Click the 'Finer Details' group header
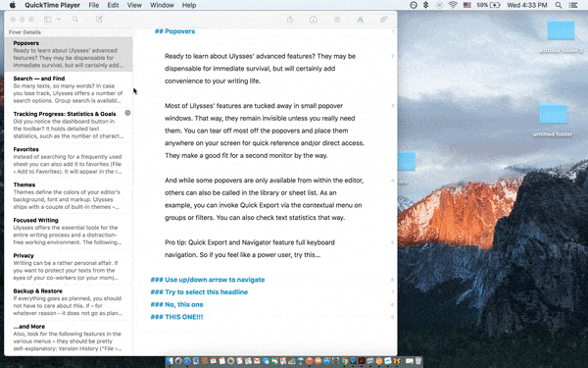The height and width of the screenshot is (368, 588). [x=24, y=32]
